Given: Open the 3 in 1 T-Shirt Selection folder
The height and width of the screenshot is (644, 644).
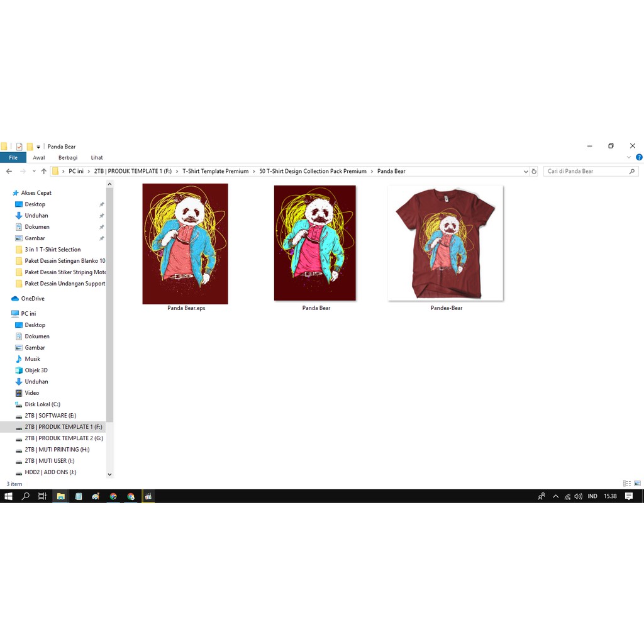Looking at the screenshot, I should coord(53,249).
